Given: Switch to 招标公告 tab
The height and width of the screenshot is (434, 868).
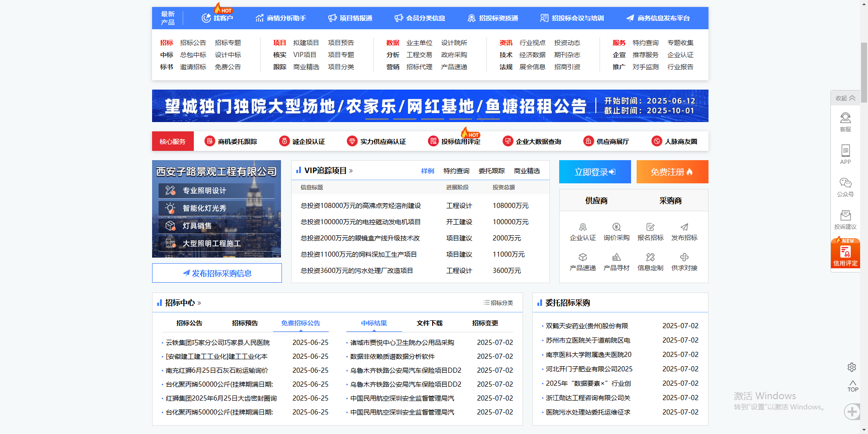Looking at the screenshot, I should click(189, 323).
